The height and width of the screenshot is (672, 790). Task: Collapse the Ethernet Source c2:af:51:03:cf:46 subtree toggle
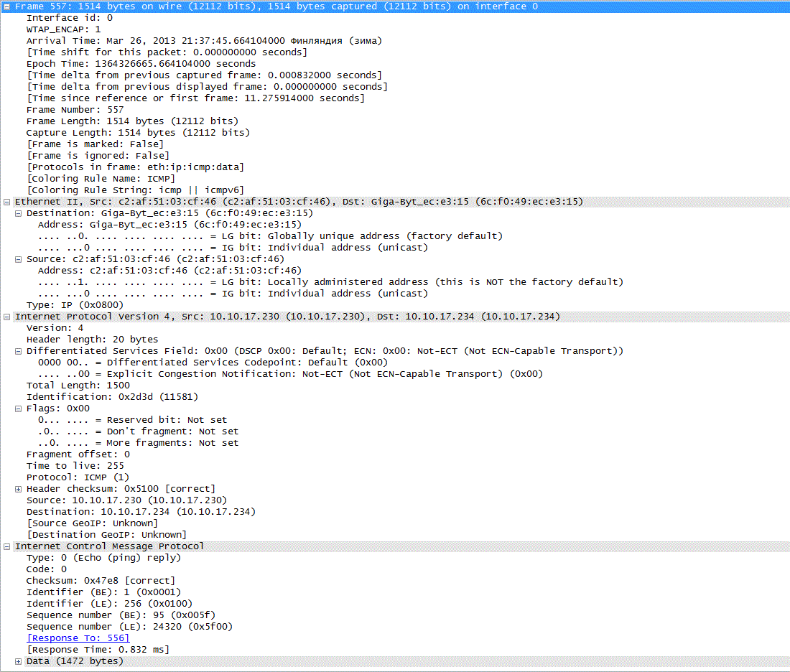18,259
